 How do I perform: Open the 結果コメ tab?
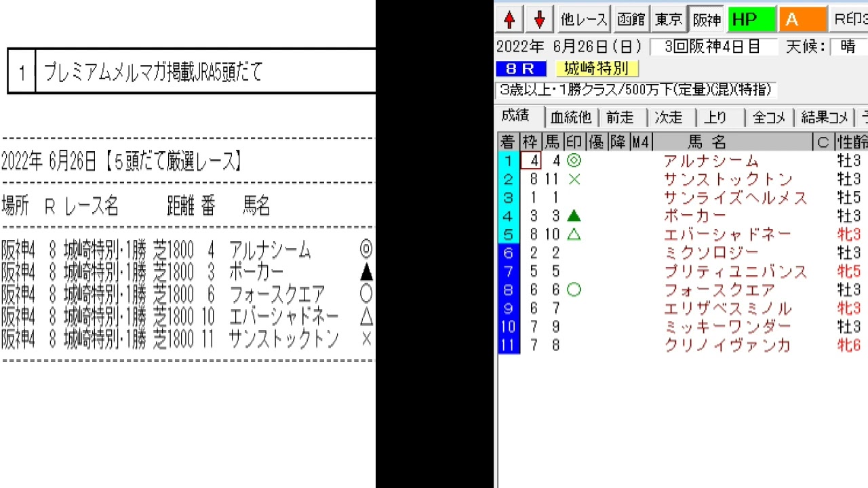824,117
